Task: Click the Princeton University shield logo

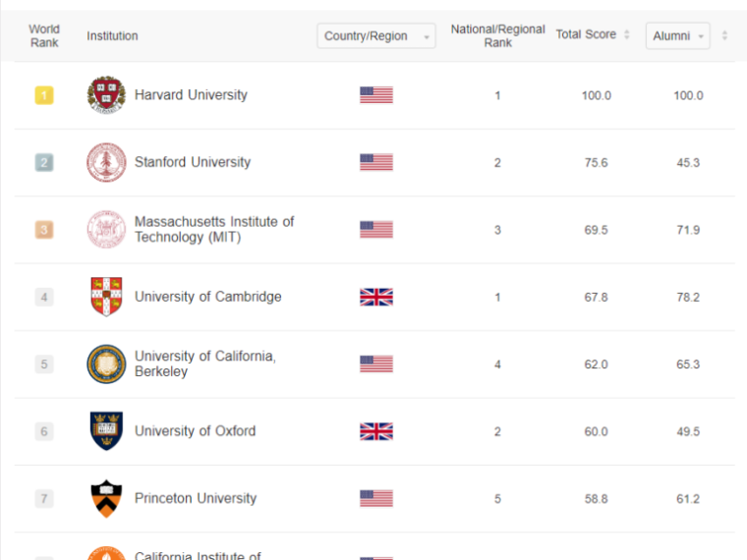Action: (x=106, y=498)
